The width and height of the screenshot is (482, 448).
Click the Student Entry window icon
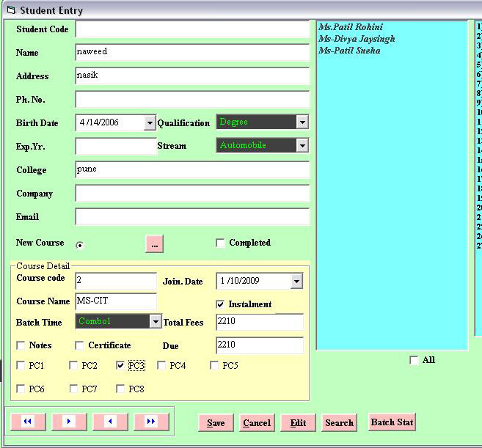(11, 10)
